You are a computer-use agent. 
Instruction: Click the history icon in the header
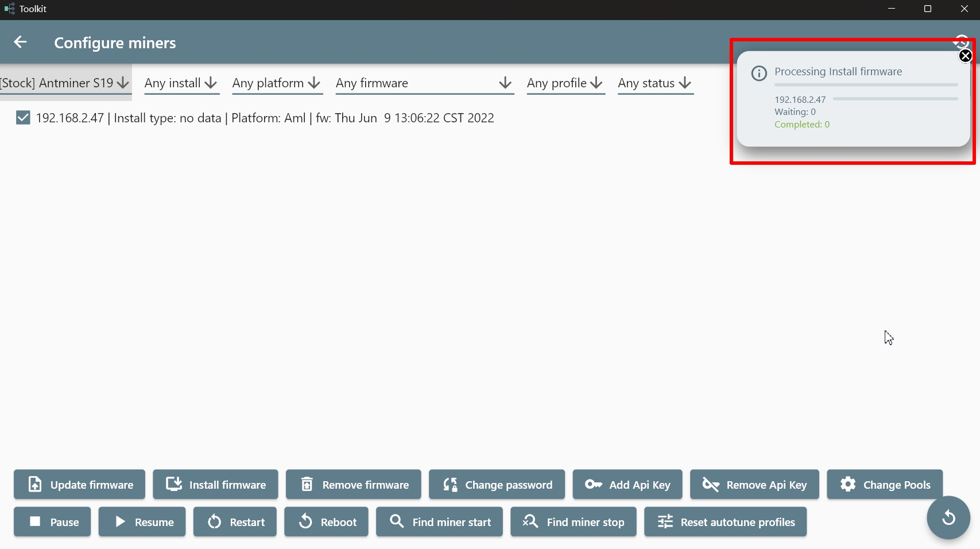tap(962, 41)
